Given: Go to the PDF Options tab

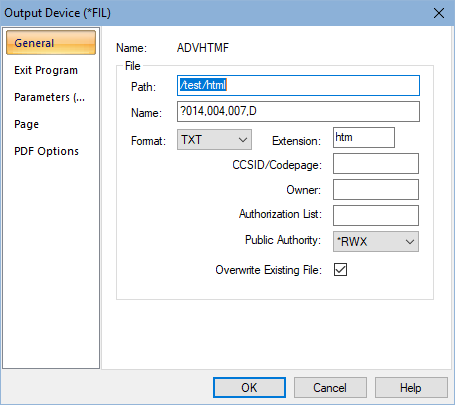Looking at the screenshot, I should tap(46, 151).
